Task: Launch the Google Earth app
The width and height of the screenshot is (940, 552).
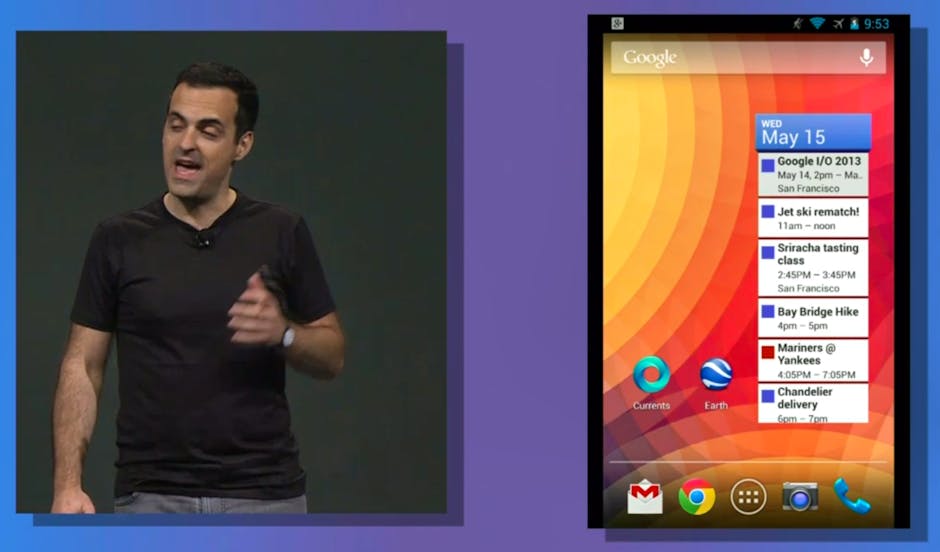Action: 716,375
